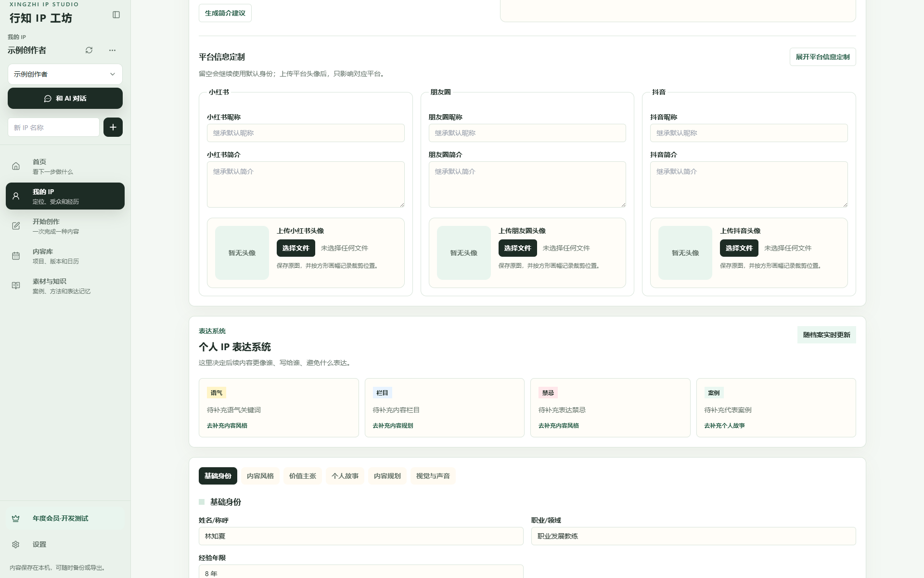The height and width of the screenshot is (578, 924).
Task: Focus the 新 IP 名称 input
Action: [53, 127]
